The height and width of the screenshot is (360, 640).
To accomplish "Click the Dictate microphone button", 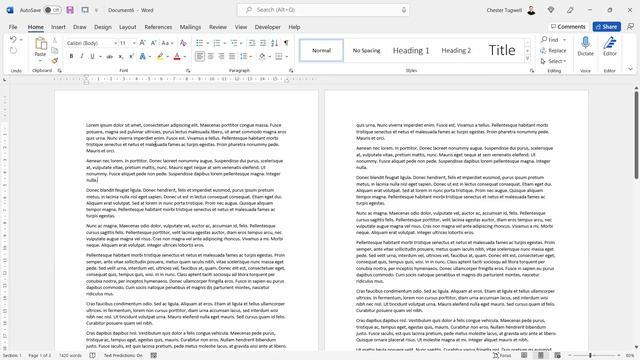I will click(585, 46).
